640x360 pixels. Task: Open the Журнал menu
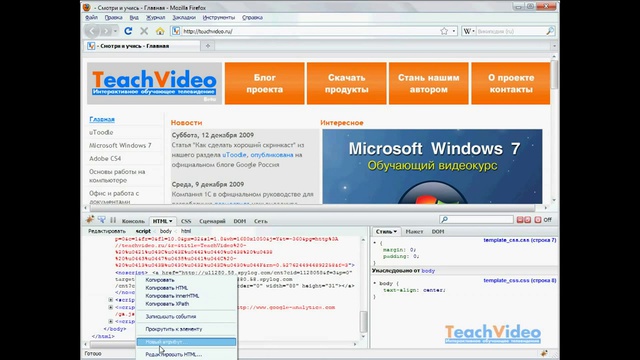coord(156,18)
